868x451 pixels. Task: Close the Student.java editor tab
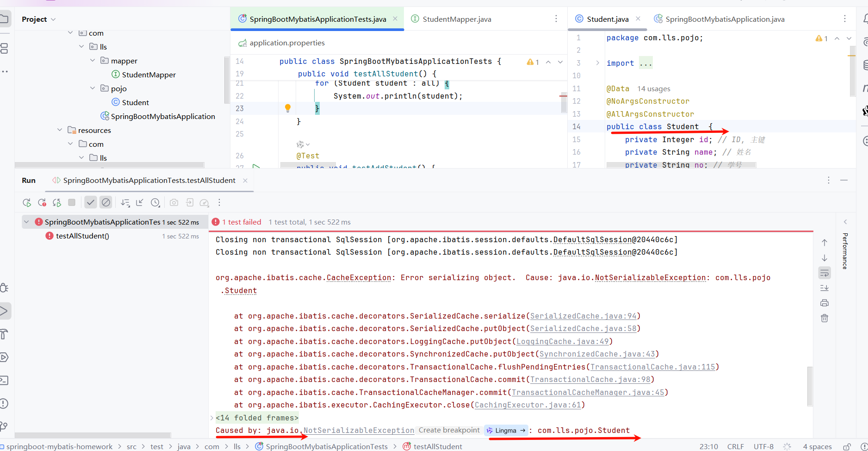coord(638,19)
